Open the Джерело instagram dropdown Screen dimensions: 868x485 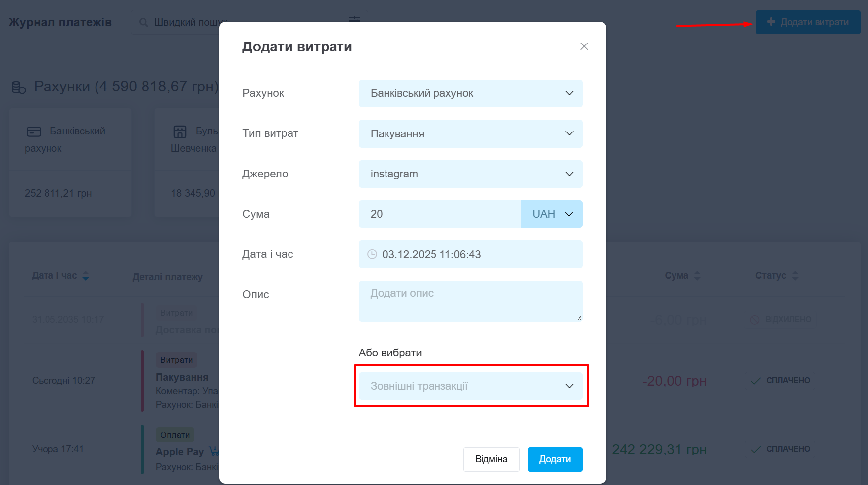pyautogui.click(x=470, y=174)
